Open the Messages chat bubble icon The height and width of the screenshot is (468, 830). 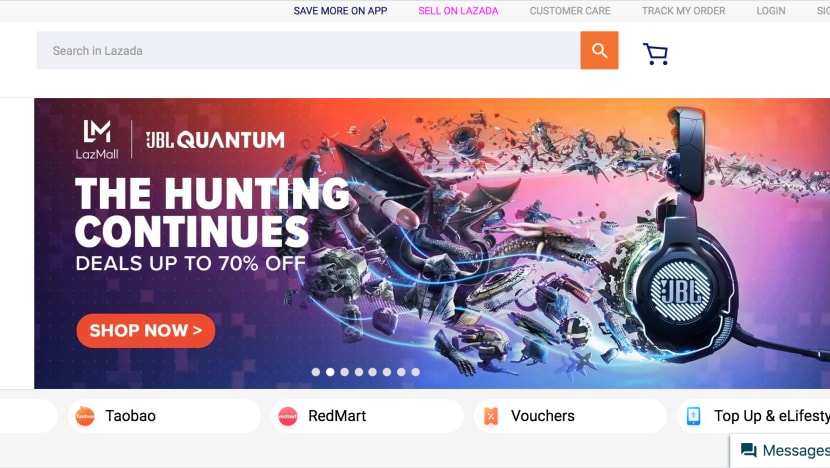(x=748, y=451)
